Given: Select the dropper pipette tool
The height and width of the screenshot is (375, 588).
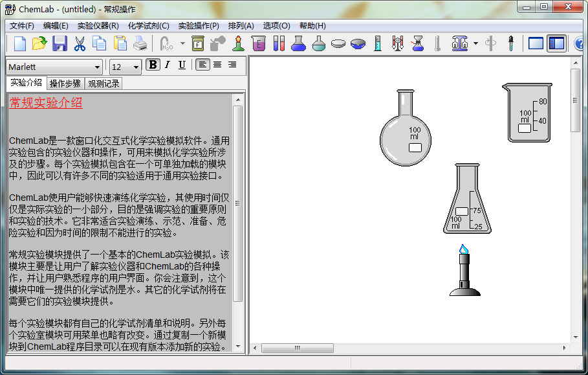Looking at the screenshot, I should (511, 43).
